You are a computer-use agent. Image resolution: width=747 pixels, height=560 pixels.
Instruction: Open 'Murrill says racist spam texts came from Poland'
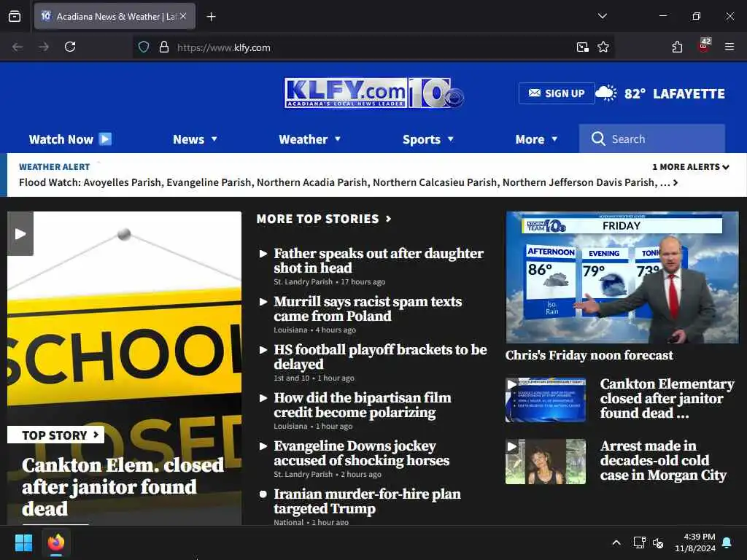368,308
